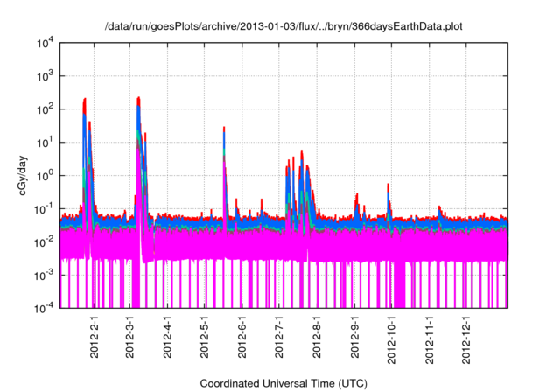
Task: Click the 10^1 y-axis tick label
Action: pyautogui.click(x=45, y=143)
